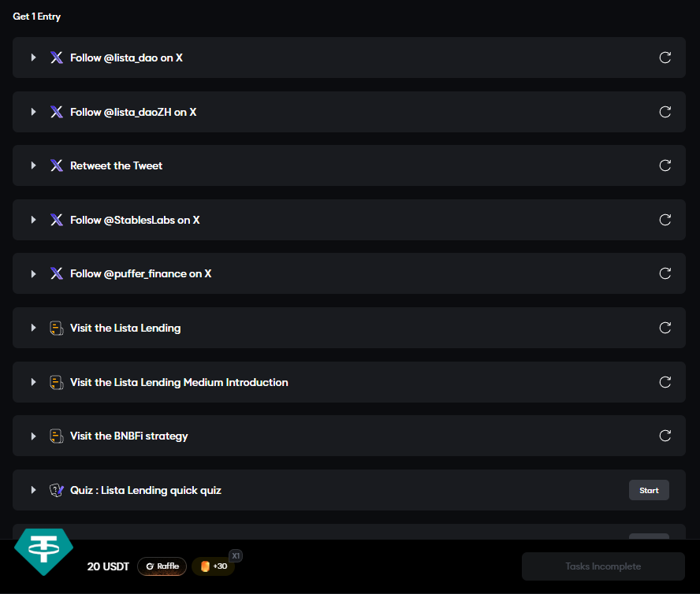Click the X logo beside Follow @StablesLabs
The width and height of the screenshot is (700, 594).
[56, 220]
